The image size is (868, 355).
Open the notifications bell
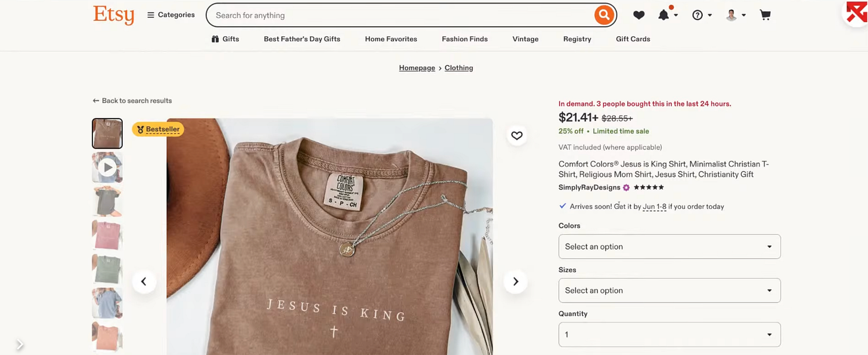click(667, 15)
